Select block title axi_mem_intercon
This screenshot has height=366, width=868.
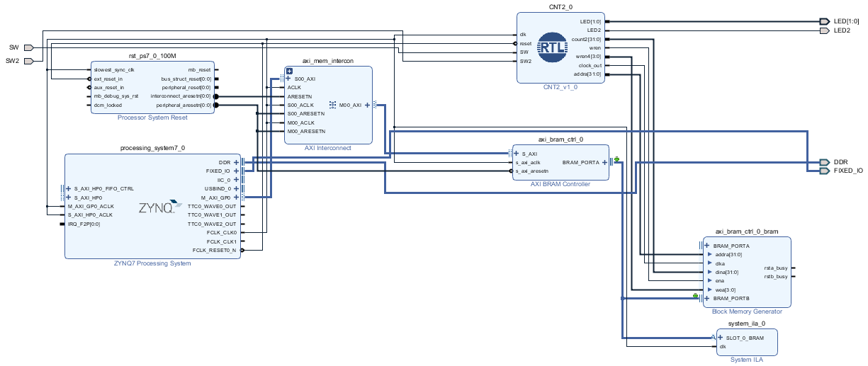(x=328, y=62)
